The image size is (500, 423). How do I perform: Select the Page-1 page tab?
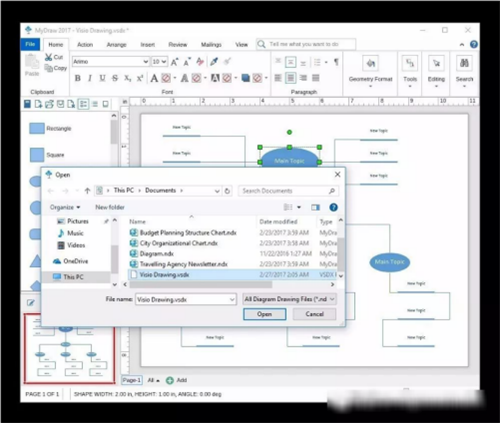131,380
